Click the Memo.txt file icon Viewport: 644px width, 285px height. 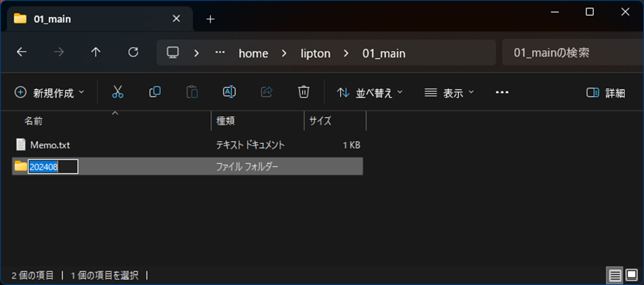[x=20, y=145]
